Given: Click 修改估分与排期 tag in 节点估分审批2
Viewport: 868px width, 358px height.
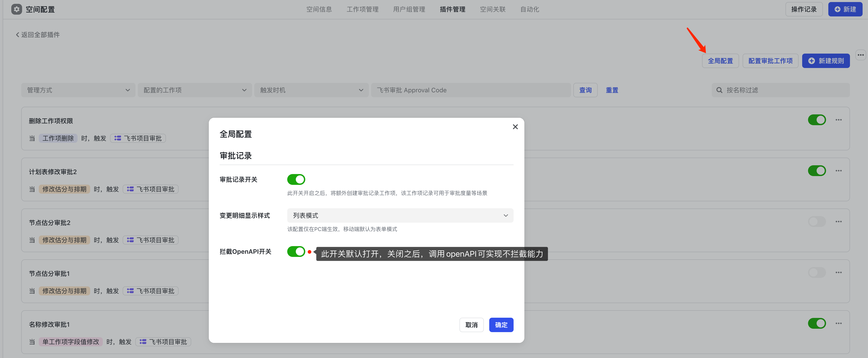Looking at the screenshot, I should coord(64,240).
